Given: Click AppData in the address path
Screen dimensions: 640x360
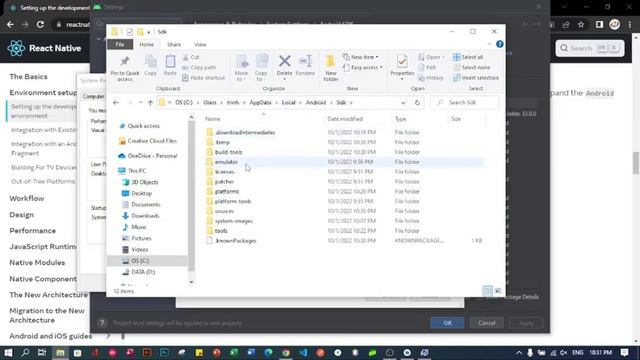Looking at the screenshot, I should [260, 102].
